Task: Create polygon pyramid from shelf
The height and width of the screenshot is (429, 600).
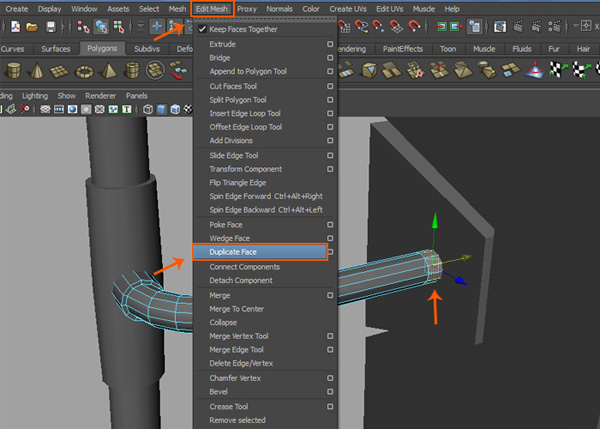Action: click(109, 71)
